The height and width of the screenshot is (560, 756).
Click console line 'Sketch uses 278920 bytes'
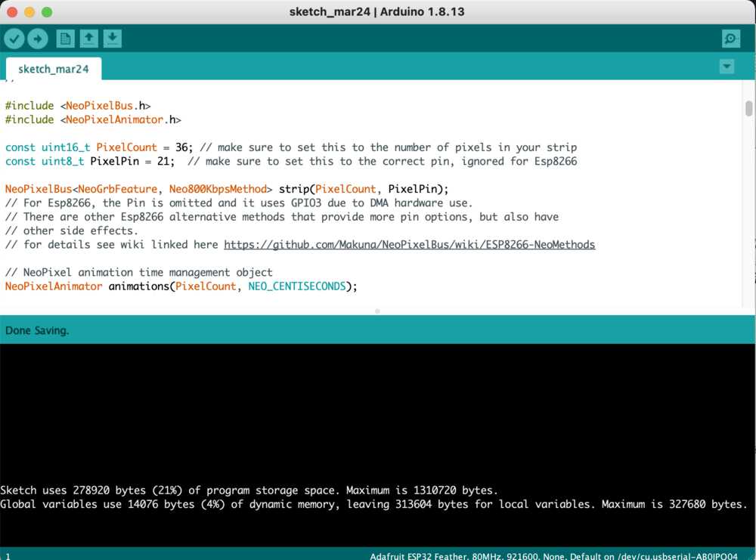pyautogui.click(x=249, y=490)
